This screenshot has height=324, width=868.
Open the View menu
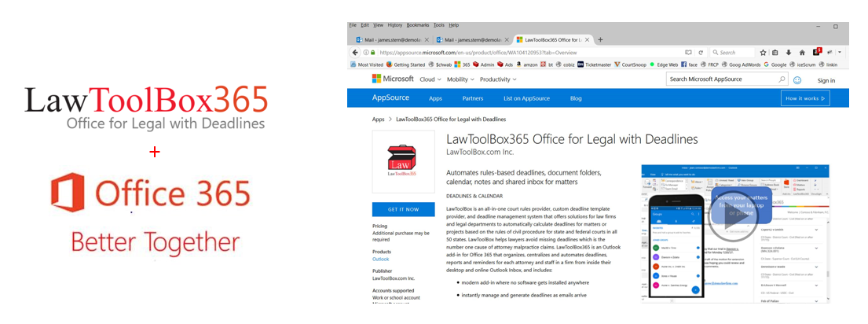pyautogui.click(x=378, y=25)
